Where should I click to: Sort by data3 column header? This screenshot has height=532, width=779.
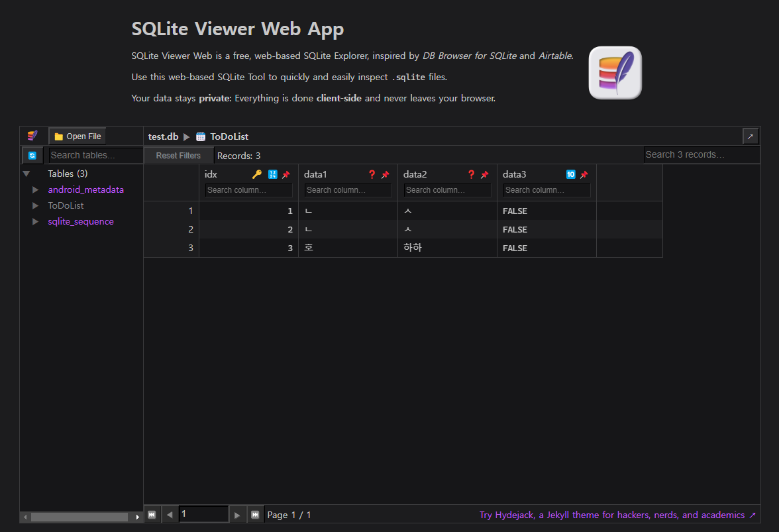click(514, 174)
